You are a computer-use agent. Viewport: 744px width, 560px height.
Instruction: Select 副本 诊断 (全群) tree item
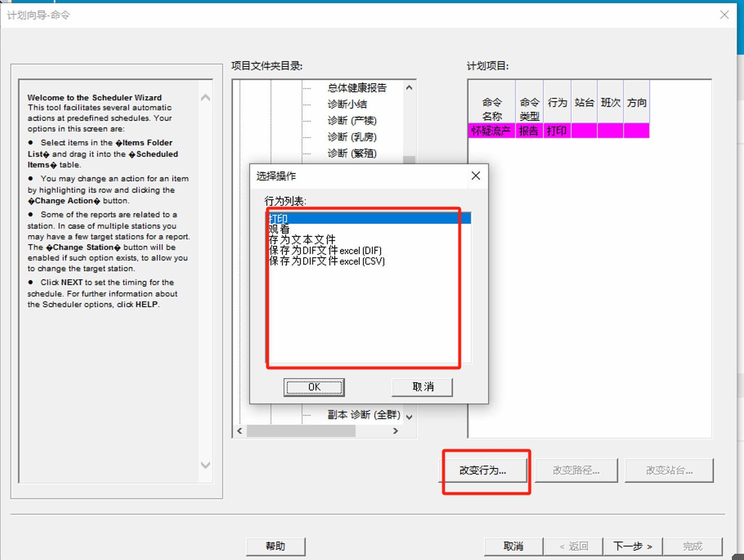pyautogui.click(x=364, y=415)
